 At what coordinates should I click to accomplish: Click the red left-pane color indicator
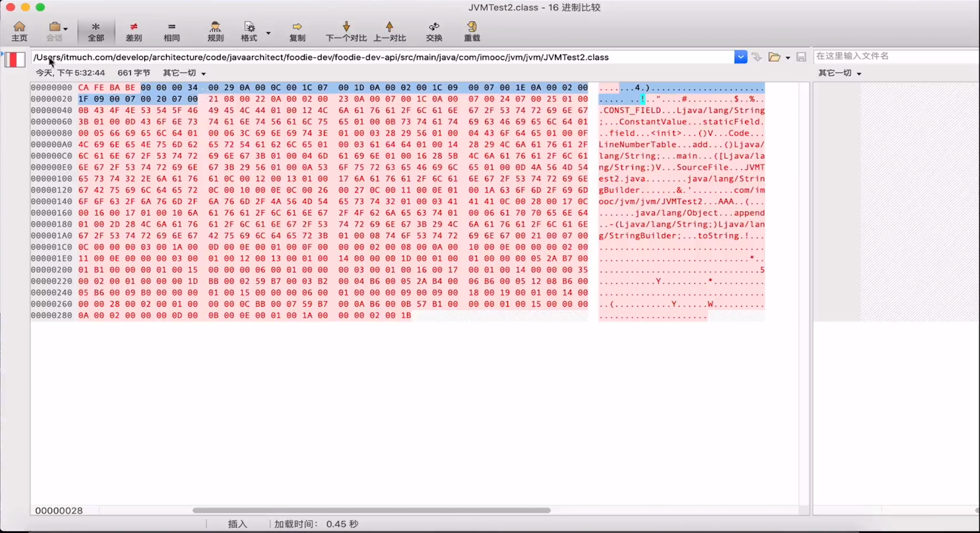[15, 60]
